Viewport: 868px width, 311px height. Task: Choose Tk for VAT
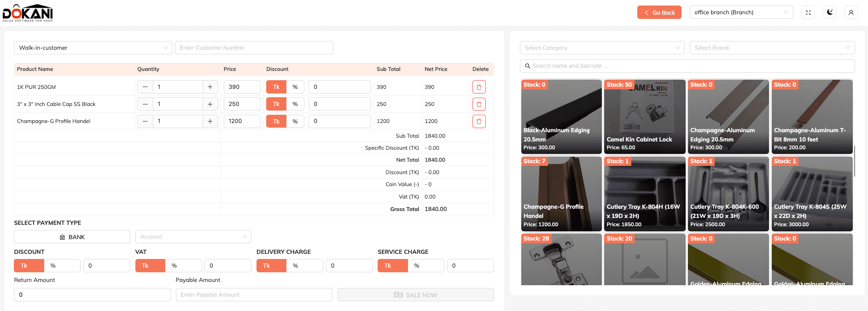pos(150,266)
